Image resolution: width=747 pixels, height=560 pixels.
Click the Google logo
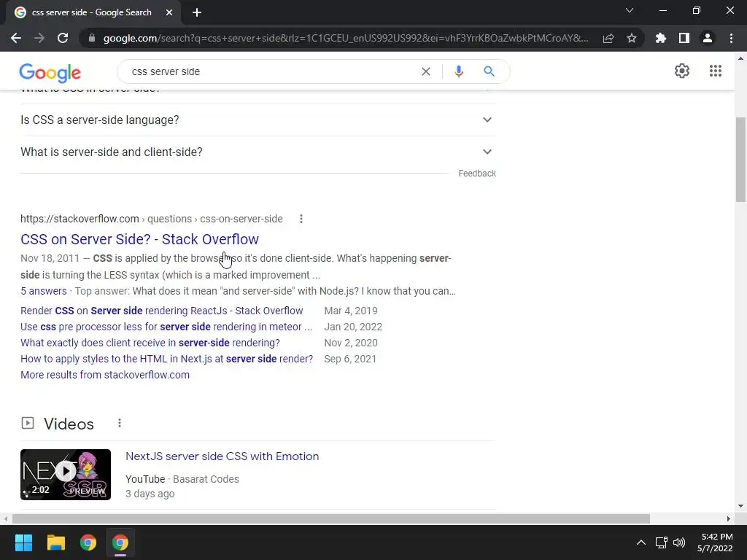pyautogui.click(x=50, y=72)
